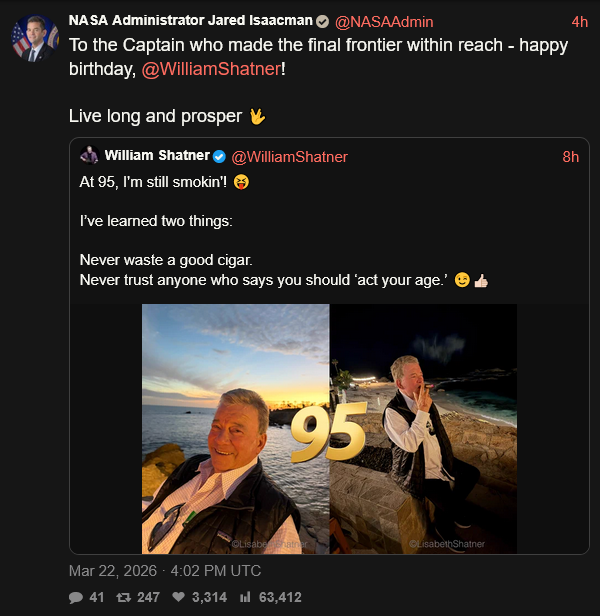Open the 4h timestamp link
Screen dimensions: 600x616
pos(580,22)
